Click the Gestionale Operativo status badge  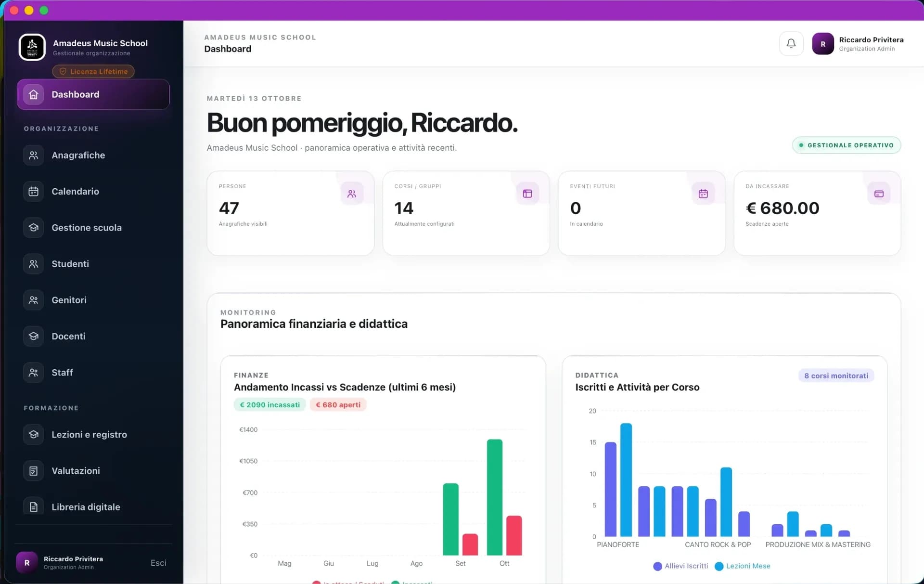[847, 145]
